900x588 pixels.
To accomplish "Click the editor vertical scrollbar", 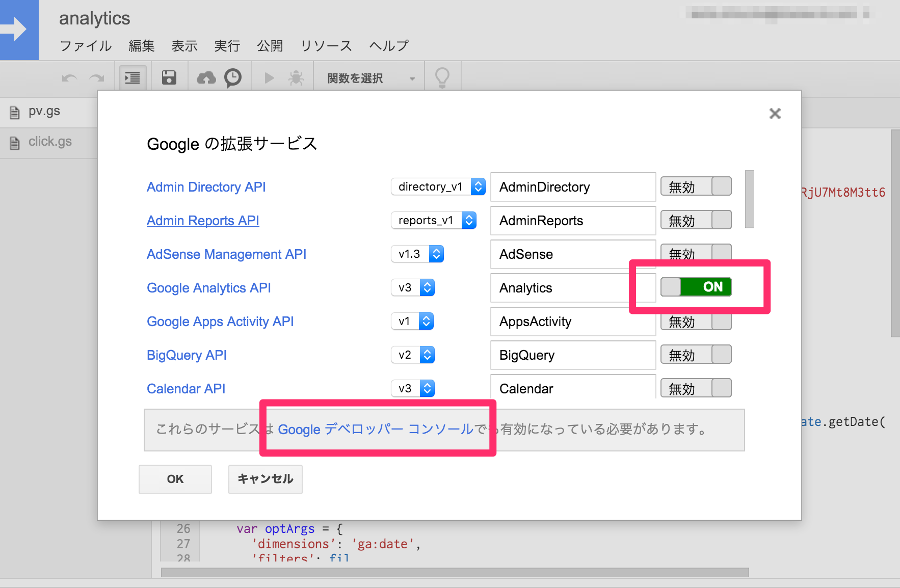I will point(895,233).
